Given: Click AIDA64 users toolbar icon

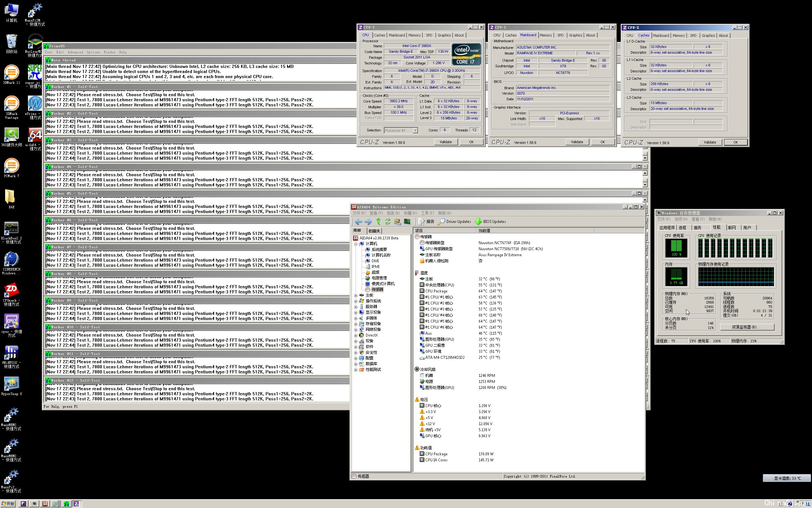Looking at the screenshot, I should click(x=397, y=222).
